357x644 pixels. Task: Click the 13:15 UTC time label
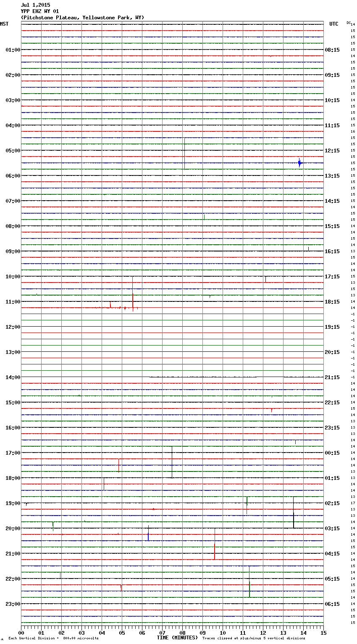(332, 176)
